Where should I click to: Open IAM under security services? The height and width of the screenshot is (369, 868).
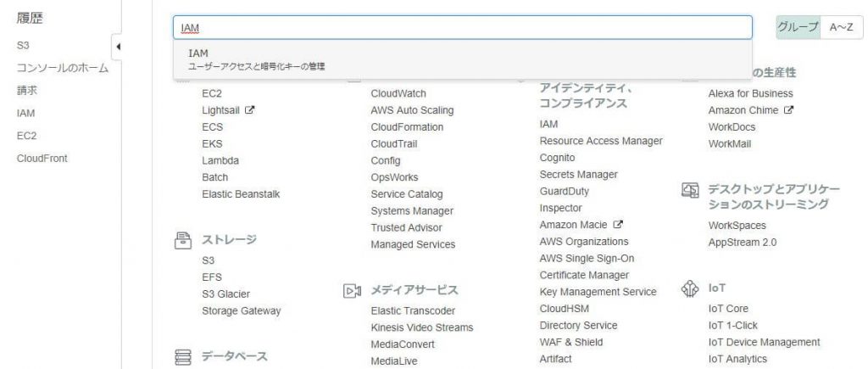(x=548, y=124)
